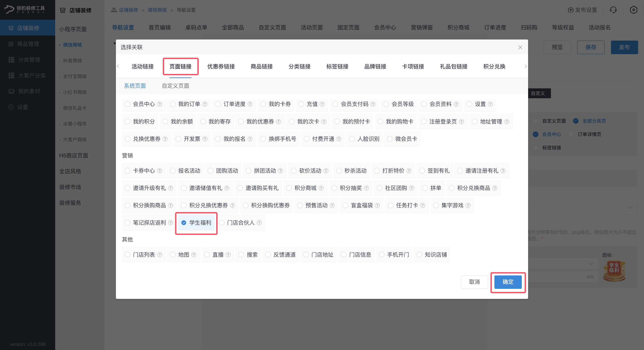This screenshot has width=644, height=350.
Task: Switch to 优惠券链接 tab
Action: pos(221,67)
